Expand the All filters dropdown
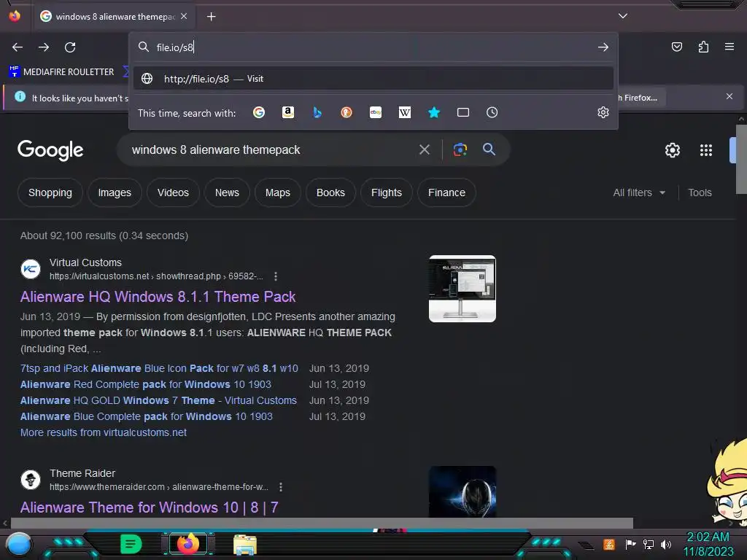747x560 pixels. [639, 192]
